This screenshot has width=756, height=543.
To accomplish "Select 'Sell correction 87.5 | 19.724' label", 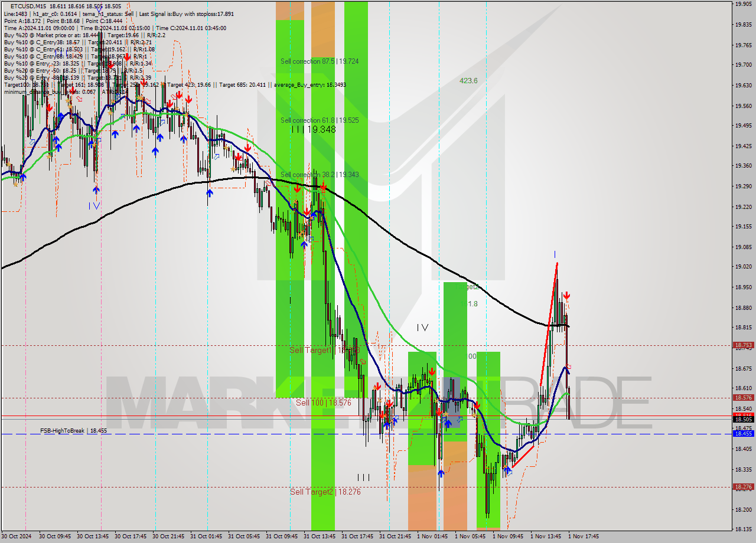I will click(320, 61).
